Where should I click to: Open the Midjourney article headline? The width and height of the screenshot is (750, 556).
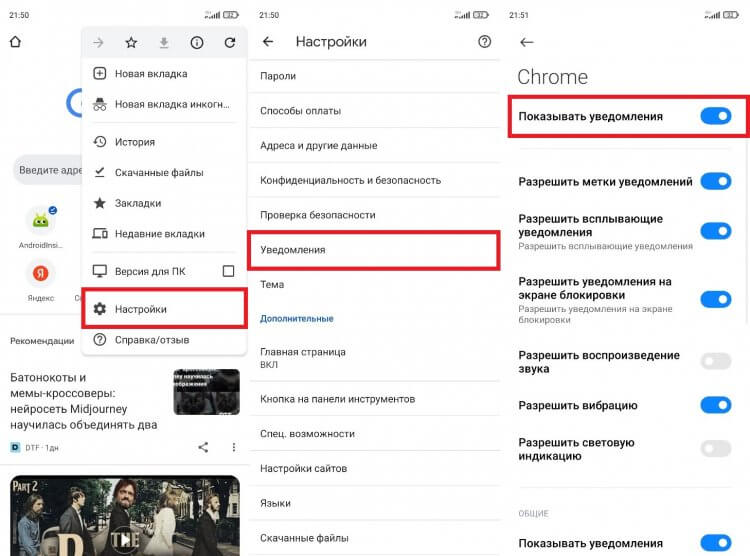coord(84,401)
